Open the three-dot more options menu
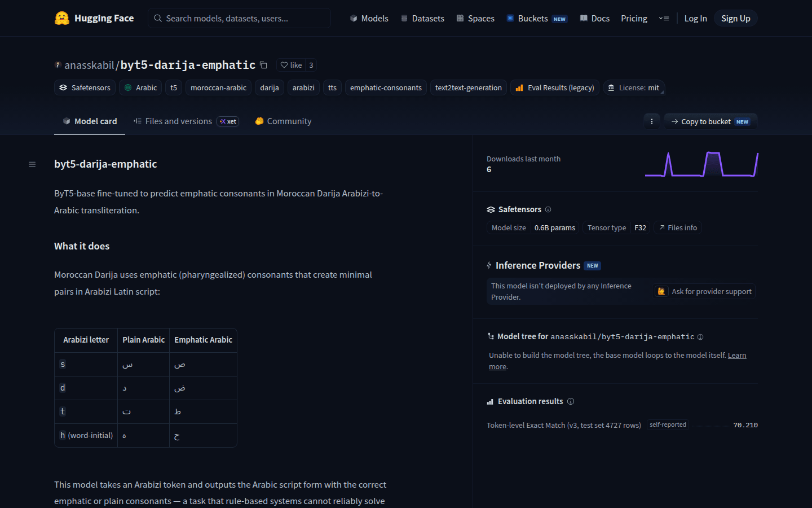 [x=652, y=121]
